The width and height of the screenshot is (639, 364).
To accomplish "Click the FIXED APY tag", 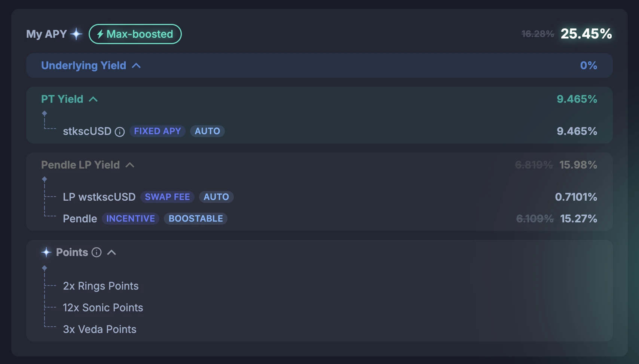I will coord(158,131).
